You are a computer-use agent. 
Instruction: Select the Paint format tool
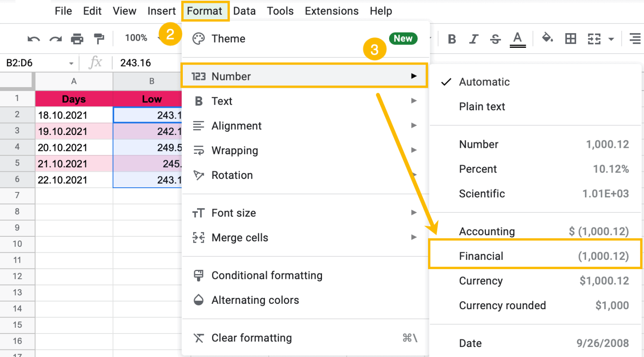pos(99,39)
